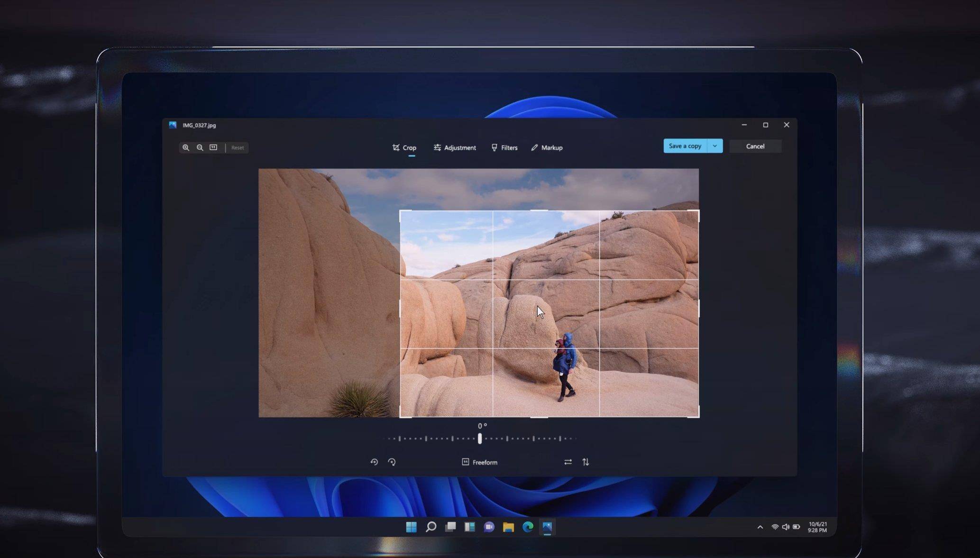Click the zoom out magnifier icon

[200, 147]
